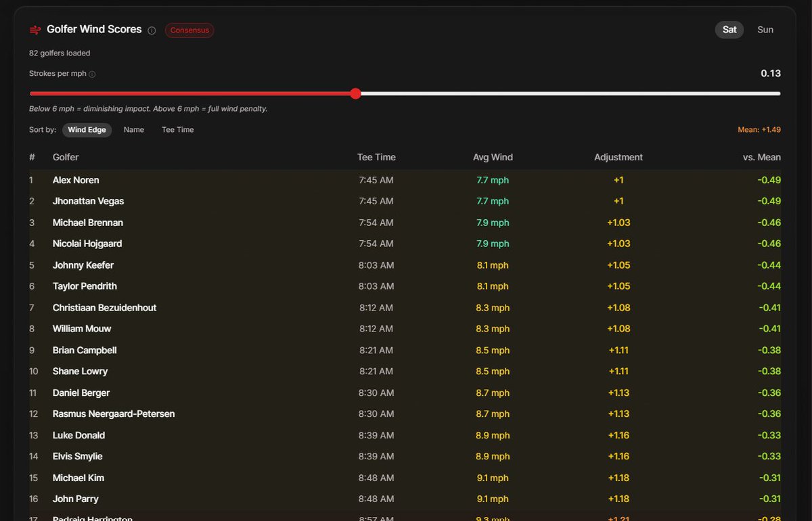
Task: Click Jhonattan Vegas's +1 adjustment
Action: click(618, 202)
